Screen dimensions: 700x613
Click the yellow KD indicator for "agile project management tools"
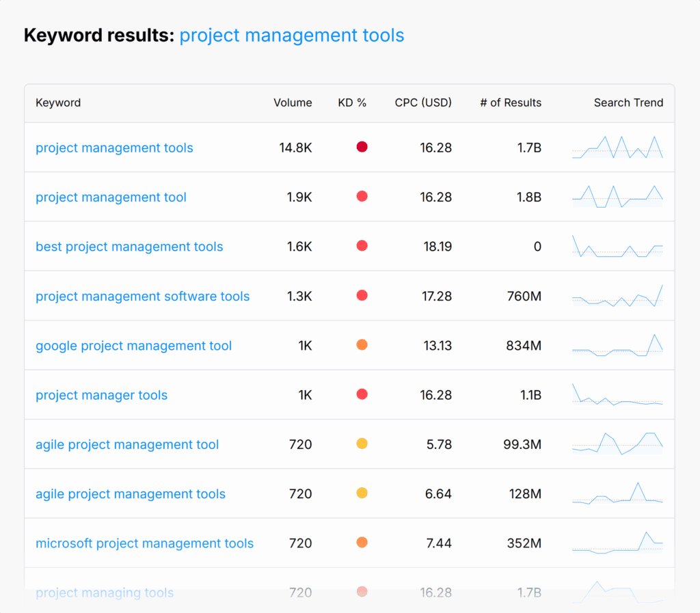pos(362,493)
